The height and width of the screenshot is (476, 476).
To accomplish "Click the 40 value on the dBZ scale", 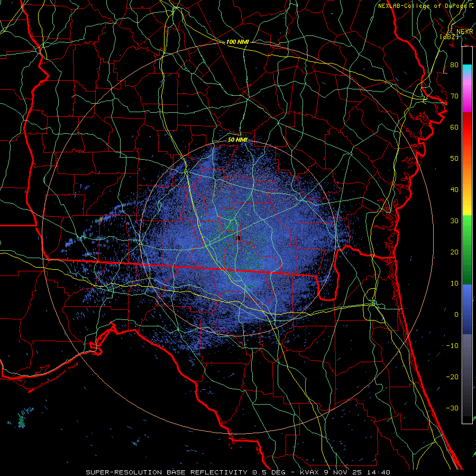I will tap(454, 189).
